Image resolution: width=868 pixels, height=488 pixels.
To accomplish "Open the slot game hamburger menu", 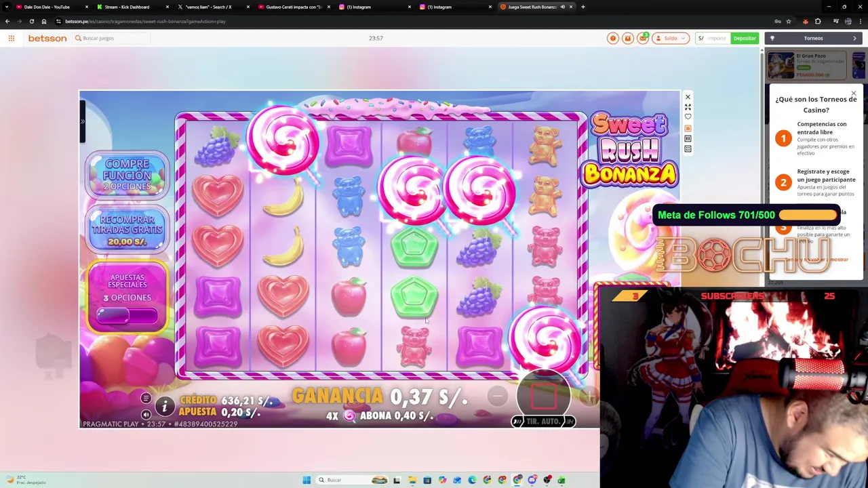I will pyautogui.click(x=146, y=398).
